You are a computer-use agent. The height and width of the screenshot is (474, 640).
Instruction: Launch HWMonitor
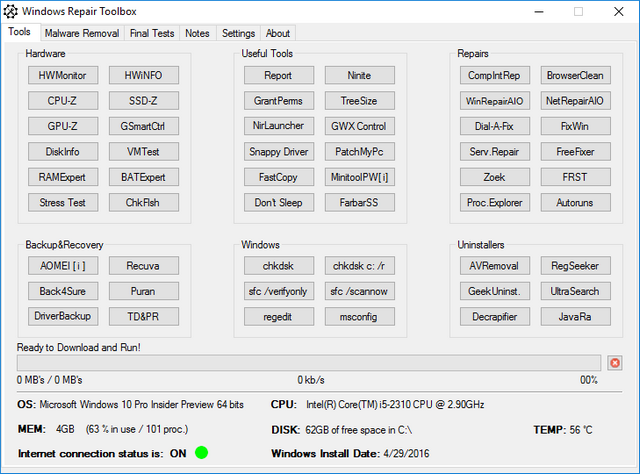point(63,75)
